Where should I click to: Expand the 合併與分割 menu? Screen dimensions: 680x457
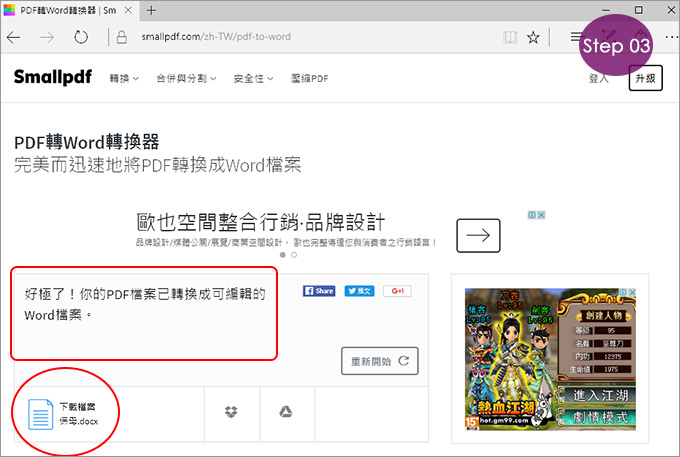pos(186,78)
